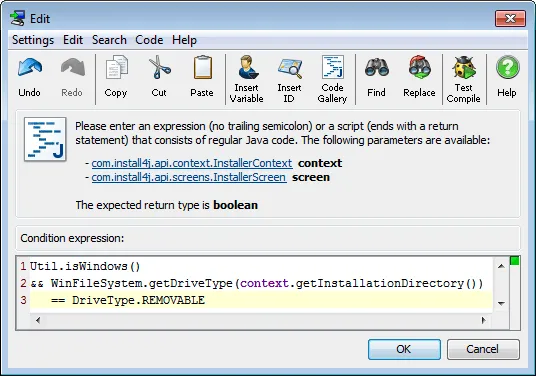Click line number 3 in gutter

(x=23, y=300)
